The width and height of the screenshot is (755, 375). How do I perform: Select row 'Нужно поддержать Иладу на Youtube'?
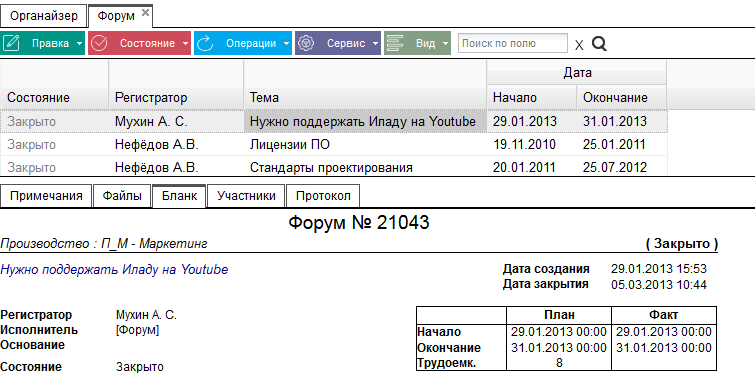click(x=334, y=122)
